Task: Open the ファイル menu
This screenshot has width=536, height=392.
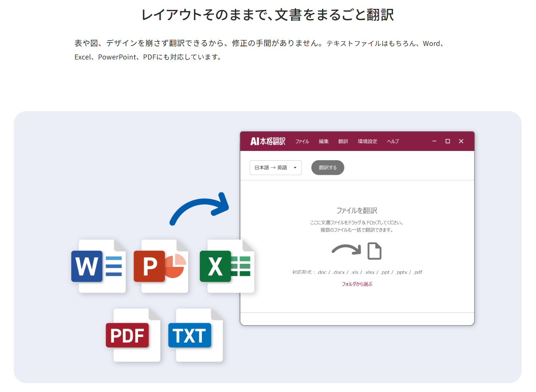Action: coord(302,141)
